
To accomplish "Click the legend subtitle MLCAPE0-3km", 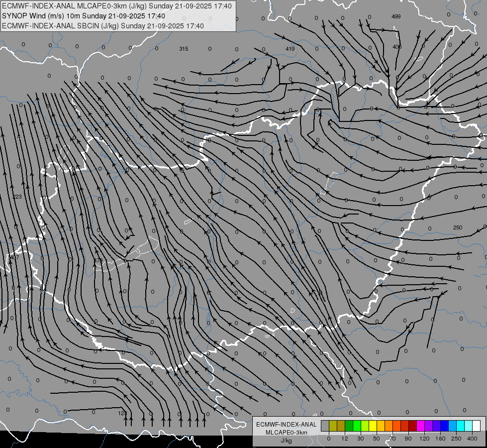I will click(287, 433).
